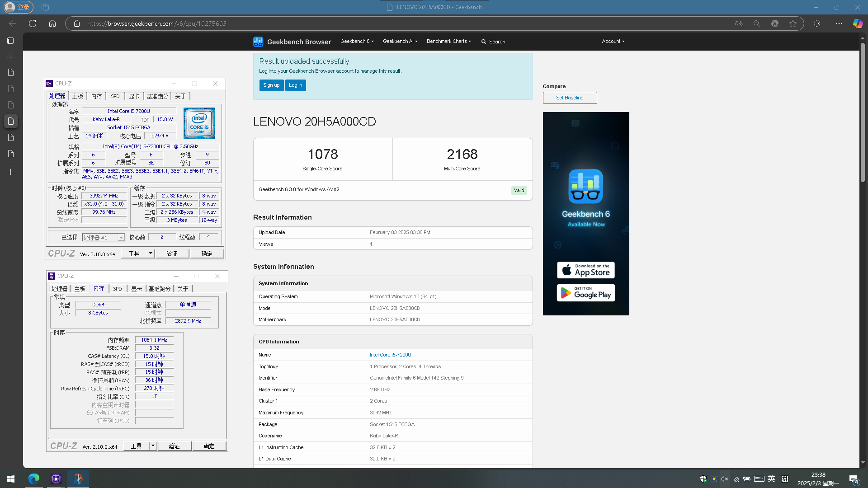
Task: Click the zoom out magnifier icon
Action: pos(756,23)
